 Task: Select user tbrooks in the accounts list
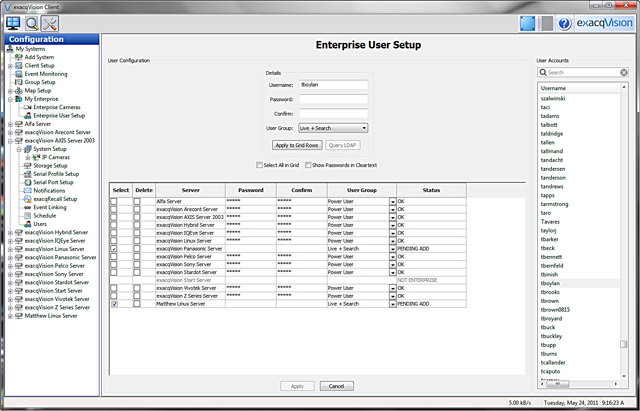tap(549, 292)
